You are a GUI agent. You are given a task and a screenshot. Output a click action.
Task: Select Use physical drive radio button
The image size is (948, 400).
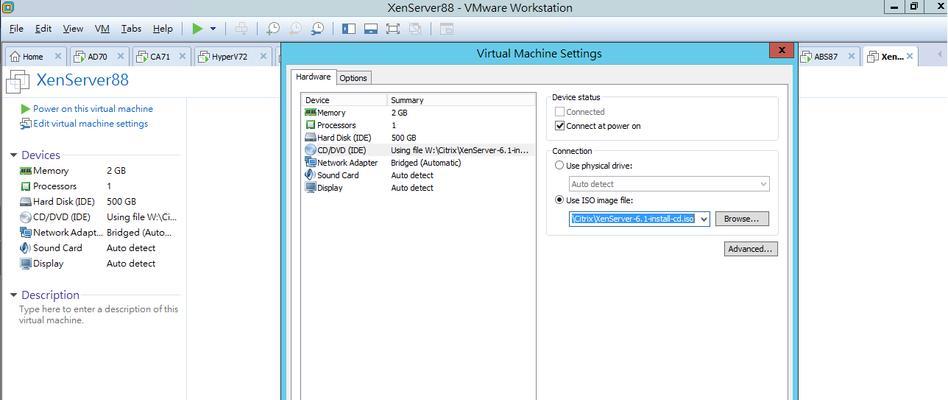click(559, 166)
